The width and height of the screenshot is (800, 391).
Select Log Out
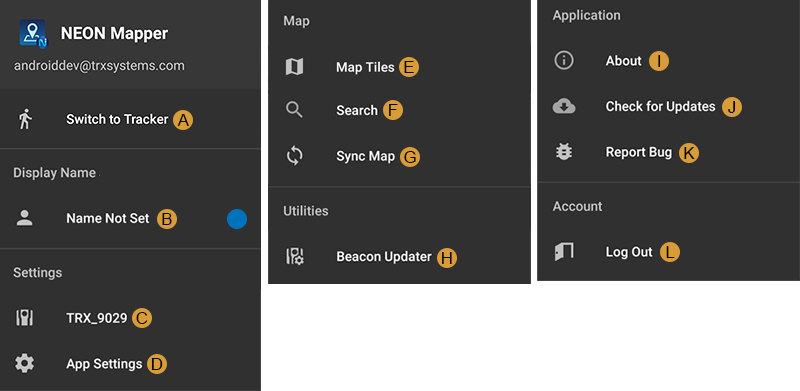click(629, 252)
